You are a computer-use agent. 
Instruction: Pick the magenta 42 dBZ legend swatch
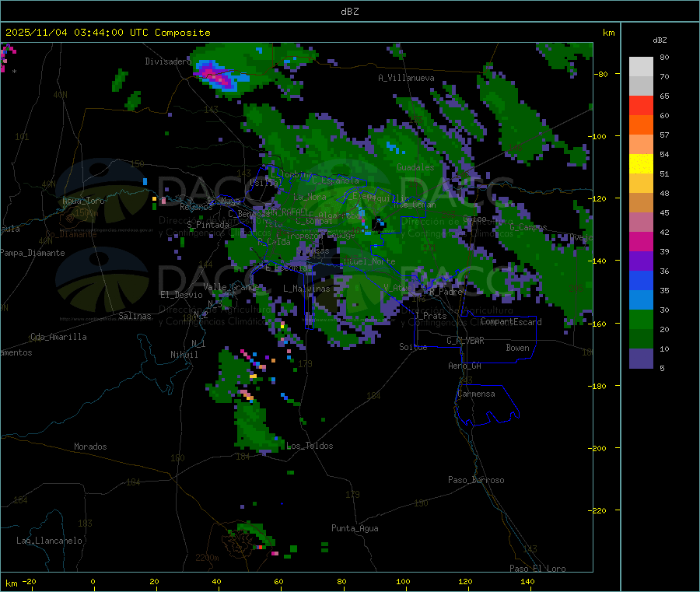[x=641, y=241]
